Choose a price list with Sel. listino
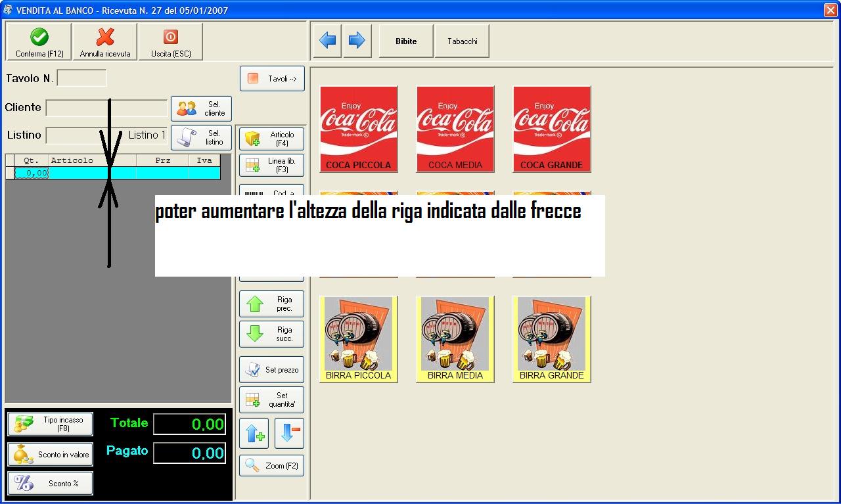 pos(201,137)
